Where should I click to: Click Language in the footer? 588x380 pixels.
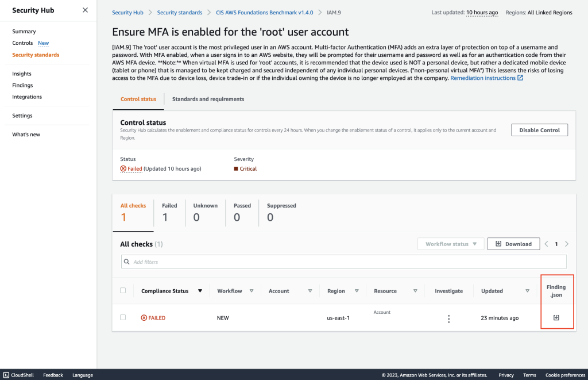coord(83,375)
